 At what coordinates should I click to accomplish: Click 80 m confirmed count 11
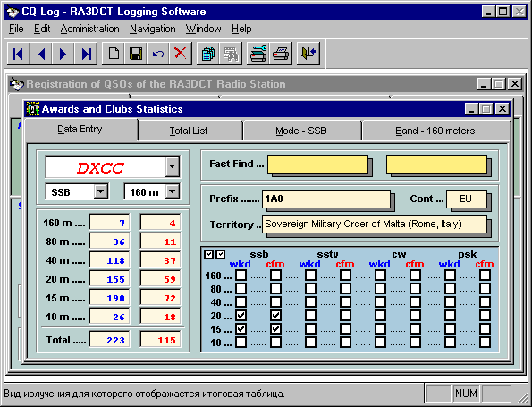[160, 242]
